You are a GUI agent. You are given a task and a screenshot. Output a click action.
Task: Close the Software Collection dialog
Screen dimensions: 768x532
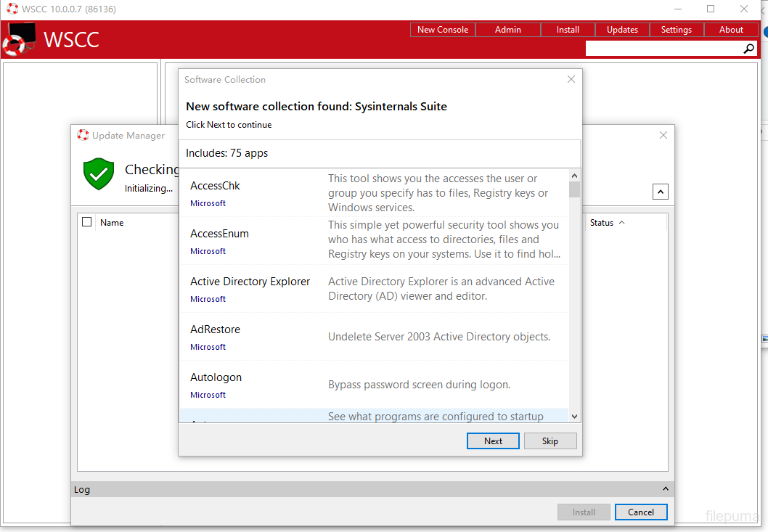pyautogui.click(x=571, y=80)
